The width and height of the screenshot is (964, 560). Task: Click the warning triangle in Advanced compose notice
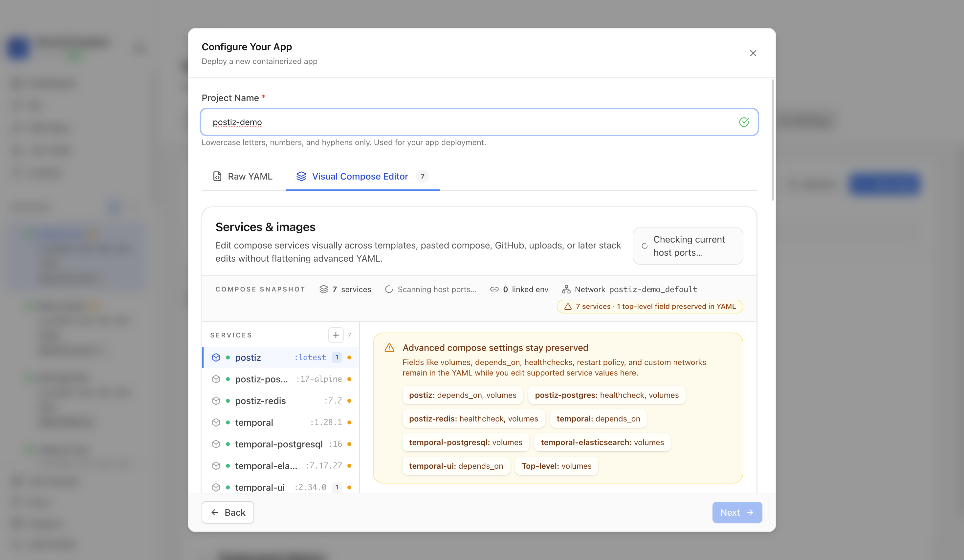pos(389,348)
